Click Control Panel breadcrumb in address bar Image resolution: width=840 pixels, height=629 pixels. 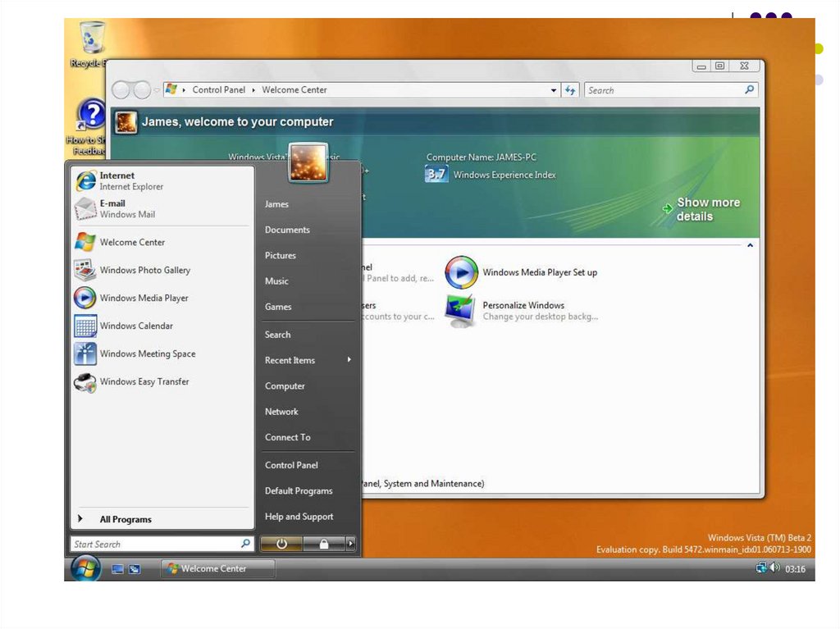pyautogui.click(x=218, y=90)
